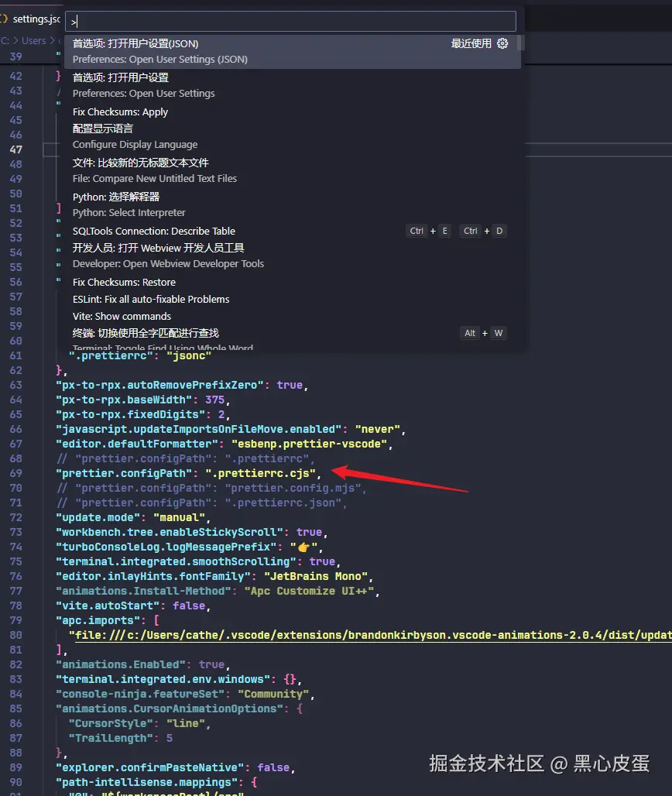Select Vite: Show commands entry
This screenshot has width=672, height=796.
click(x=293, y=316)
